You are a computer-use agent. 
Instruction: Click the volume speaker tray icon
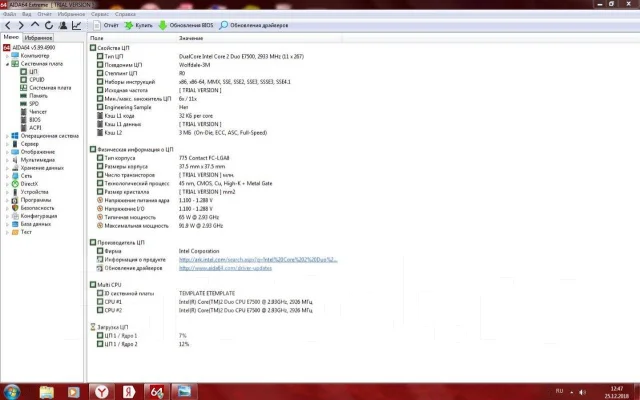(x=582, y=392)
